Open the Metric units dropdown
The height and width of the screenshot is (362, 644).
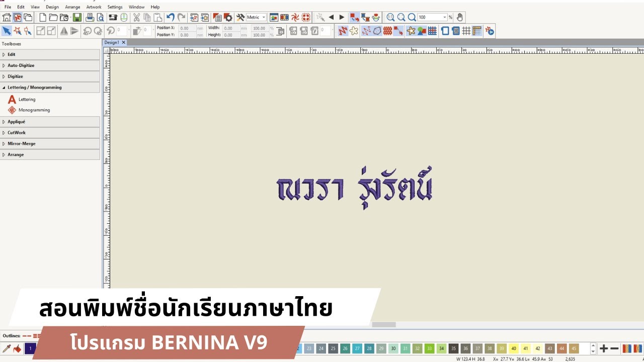tap(264, 17)
